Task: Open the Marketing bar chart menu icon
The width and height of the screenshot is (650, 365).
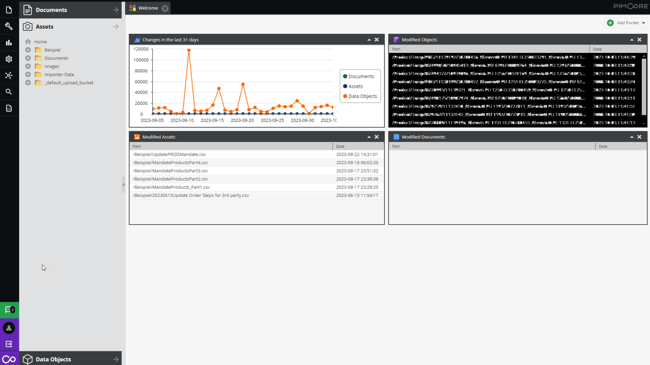Action: point(9,43)
